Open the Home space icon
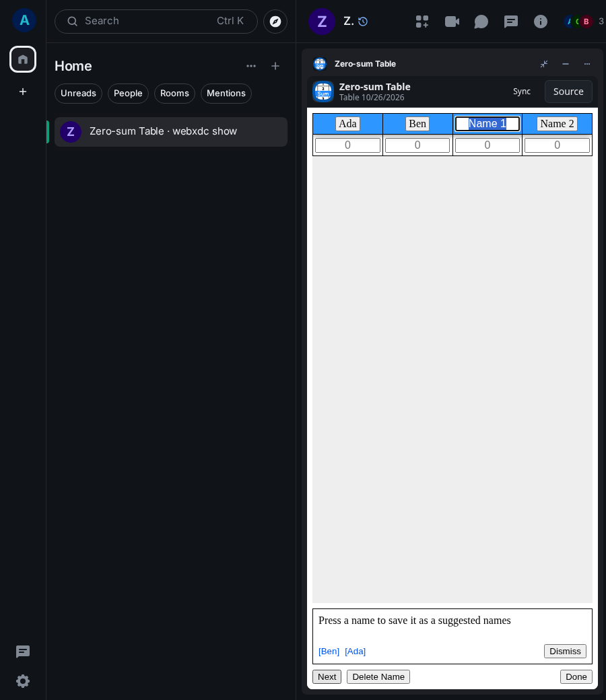 23,59
